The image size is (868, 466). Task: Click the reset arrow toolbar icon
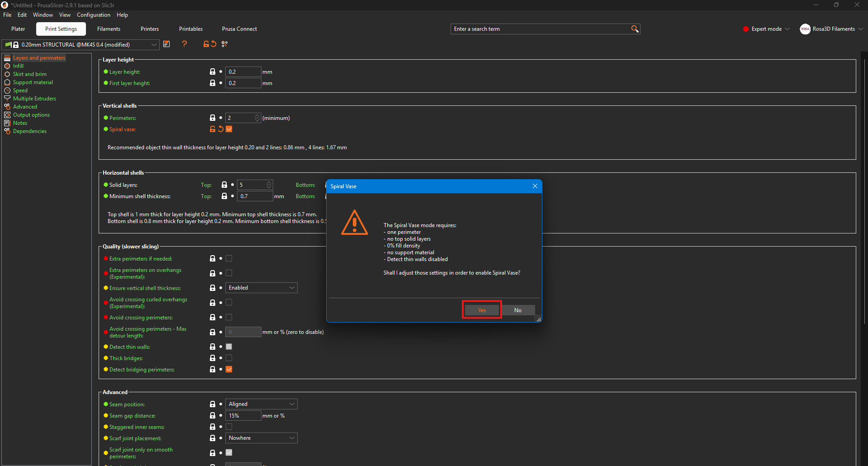(x=213, y=44)
